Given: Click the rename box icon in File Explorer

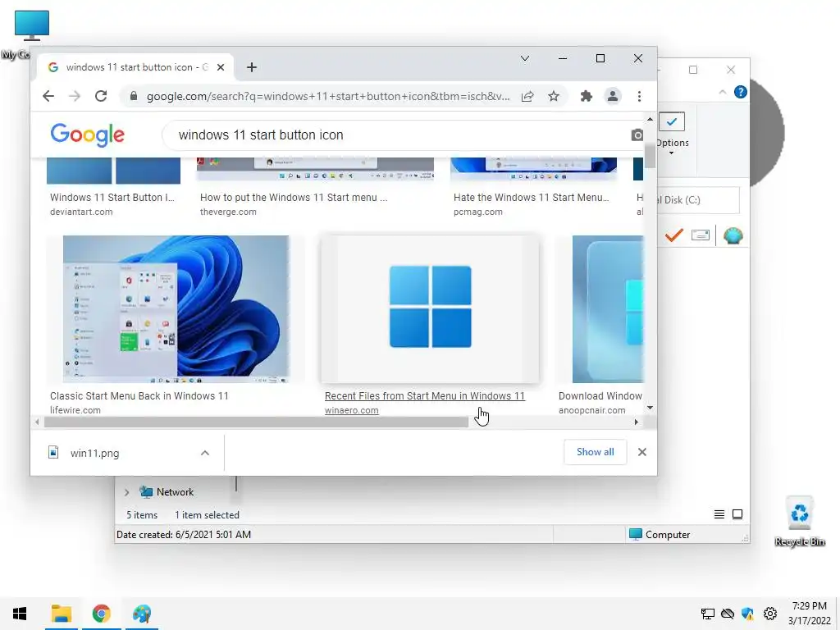Looking at the screenshot, I should pos(701,235).
